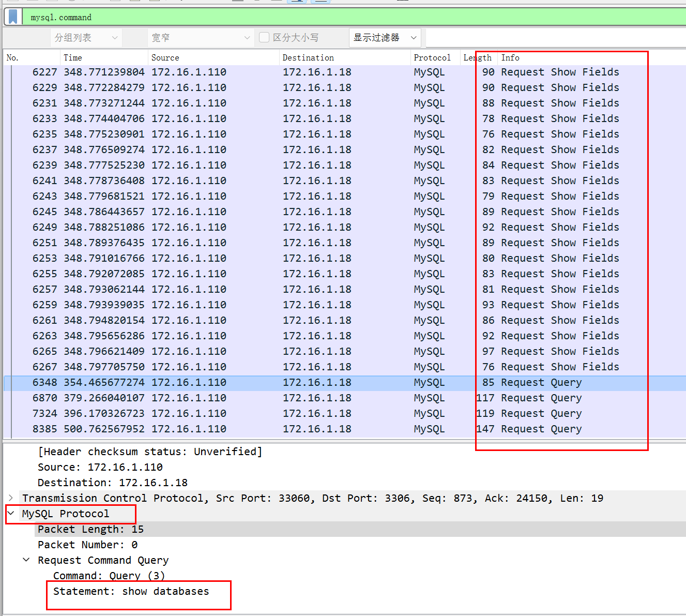Open the 分组列表 search scope dropdown

pos(86,38)
